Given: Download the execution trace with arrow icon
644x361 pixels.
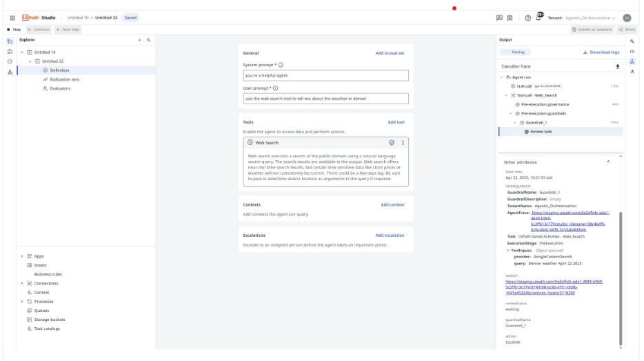Looking at the screenshot, I should pos(617,66).
